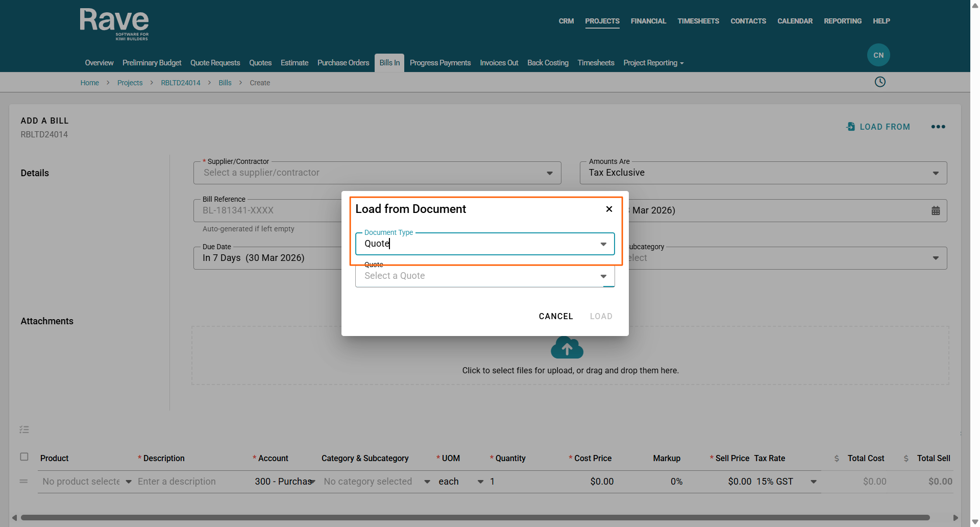
Task: Expand the Document Type dropdown
Action: tap(603, 244)
